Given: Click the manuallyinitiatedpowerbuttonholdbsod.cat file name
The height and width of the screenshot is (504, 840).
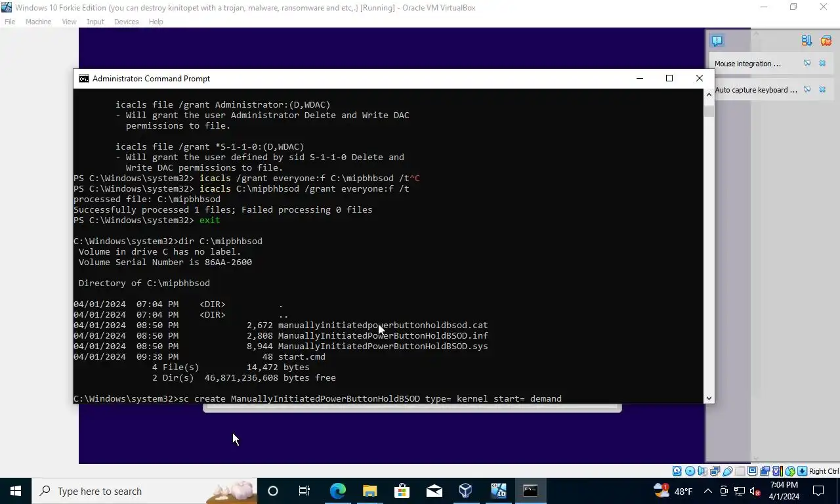Looking at the screenshot, I should (x=383, y=325).
